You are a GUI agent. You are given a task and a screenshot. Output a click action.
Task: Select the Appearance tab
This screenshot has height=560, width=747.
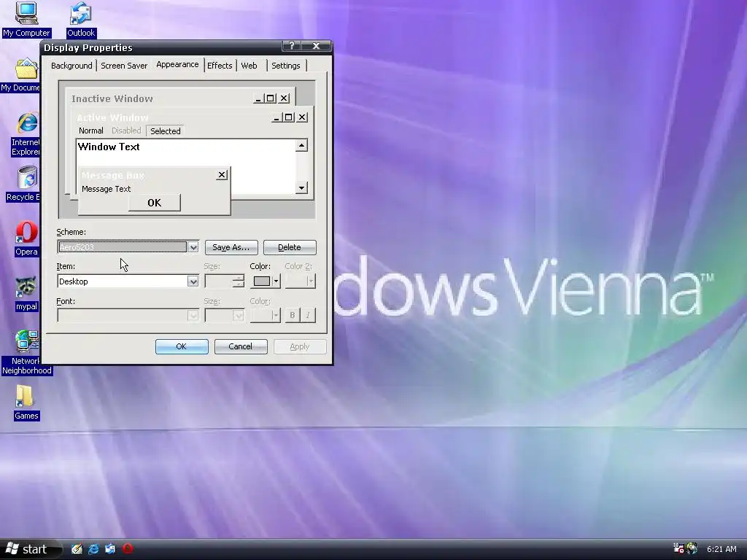[177, 65]
